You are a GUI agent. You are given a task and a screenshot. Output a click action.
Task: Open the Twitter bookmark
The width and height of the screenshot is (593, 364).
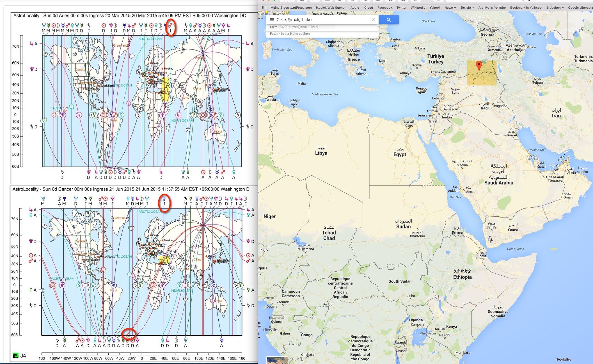tap(401, 8)
